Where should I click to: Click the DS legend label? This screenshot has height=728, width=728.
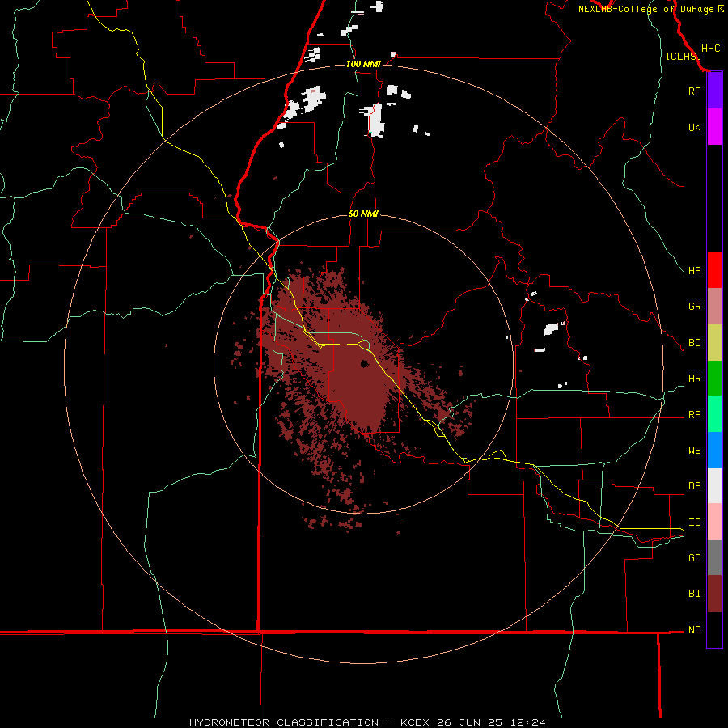pos(694,486)
